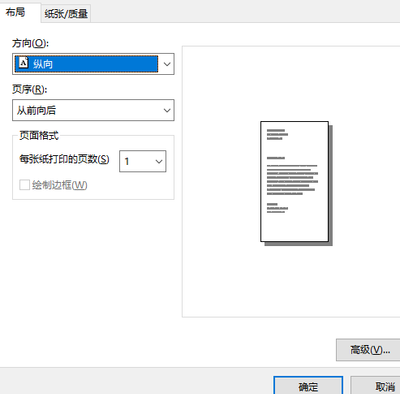Confirm with the 确定 button

pyautogui.click(x=308, y=386)
